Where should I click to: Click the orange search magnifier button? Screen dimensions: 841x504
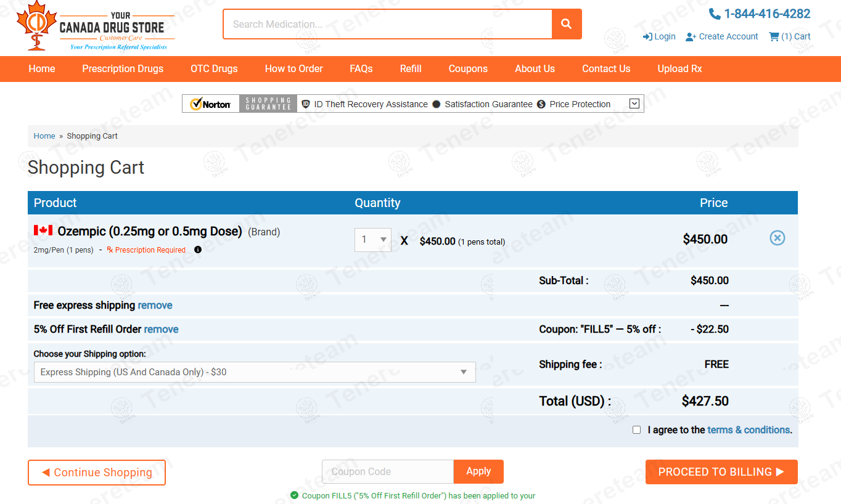tap(567, 24)
